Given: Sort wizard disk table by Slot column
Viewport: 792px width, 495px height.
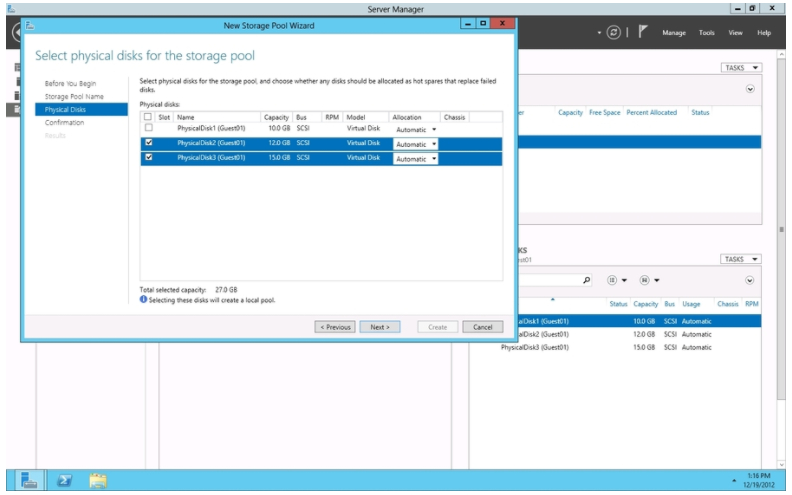Looking at the screenshot, I should (164, 117).
